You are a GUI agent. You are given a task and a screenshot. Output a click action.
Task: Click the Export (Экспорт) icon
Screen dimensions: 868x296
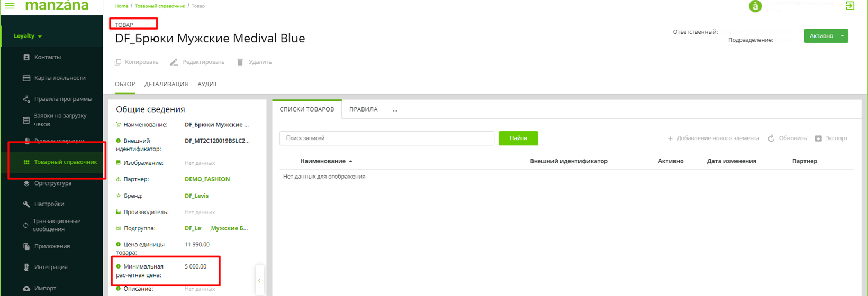tap(818, 138)
